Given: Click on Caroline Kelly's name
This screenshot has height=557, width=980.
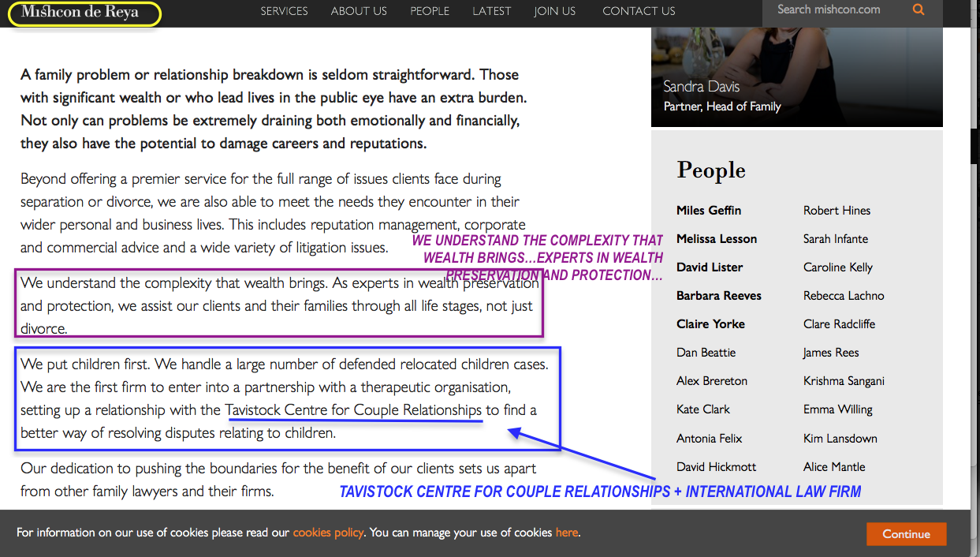Looking at the screenshot, I should 837,267.
